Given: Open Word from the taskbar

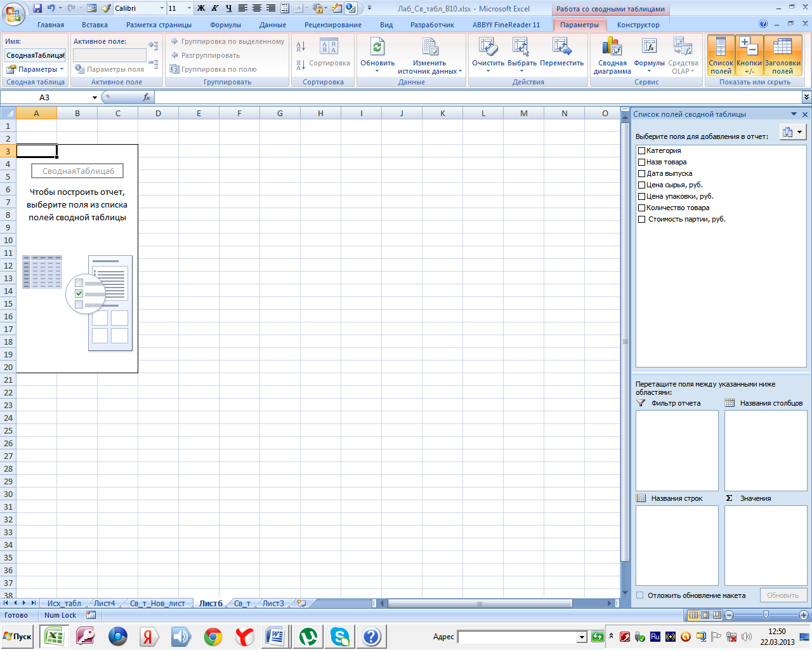Looking at the screenshot, I should coord(276,637).
